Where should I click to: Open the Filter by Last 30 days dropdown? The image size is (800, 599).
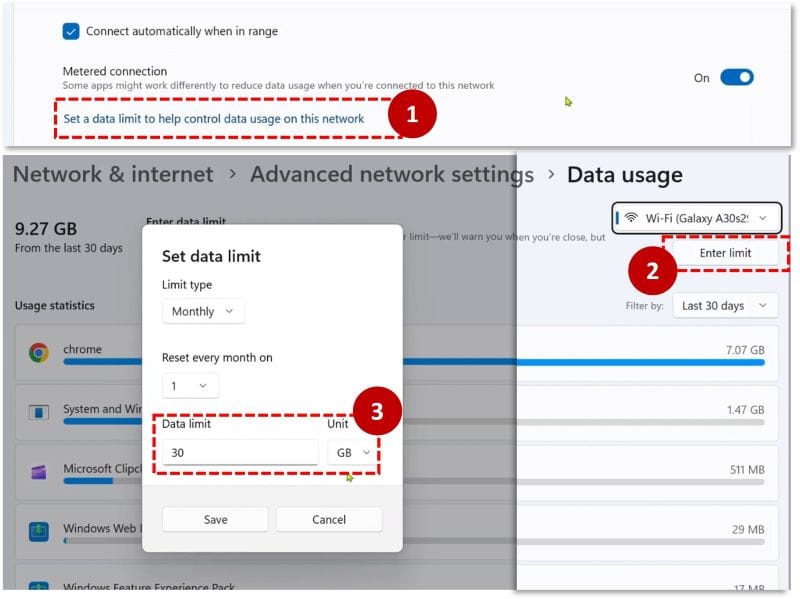[725, 305]
